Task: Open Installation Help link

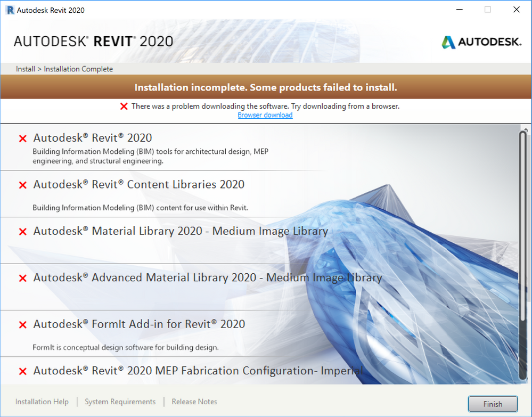Action: point(42,402)
